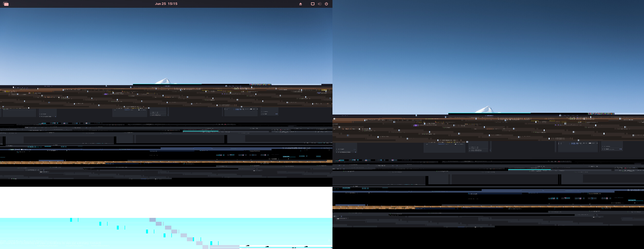Click the eject icon in the top bar

[301, 4]
